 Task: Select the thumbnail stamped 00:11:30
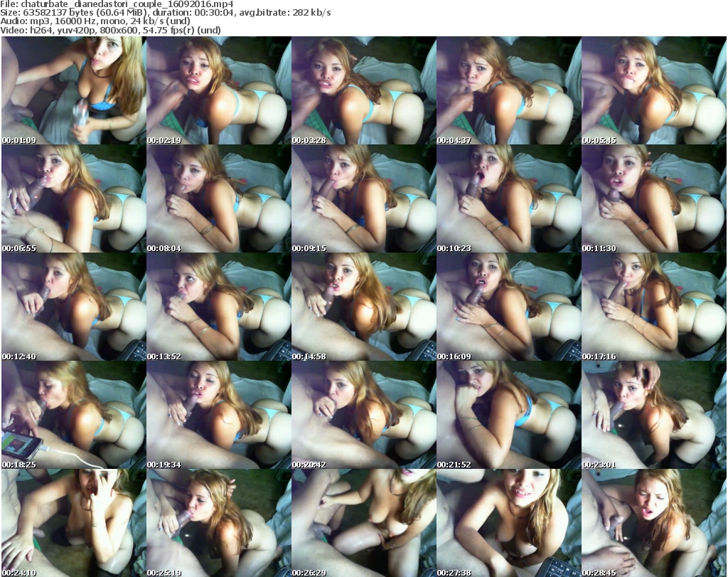tap(653, 199)
